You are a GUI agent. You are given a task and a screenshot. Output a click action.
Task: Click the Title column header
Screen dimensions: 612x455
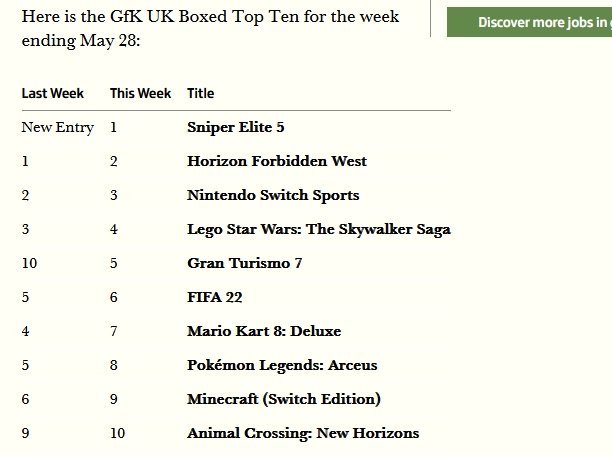coord(201,93)
